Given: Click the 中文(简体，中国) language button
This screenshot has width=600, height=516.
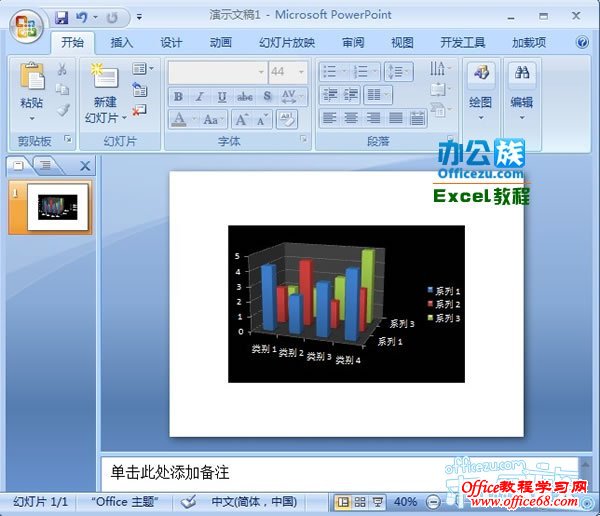Looking at the screenshot, I should (x=254, y=501).
